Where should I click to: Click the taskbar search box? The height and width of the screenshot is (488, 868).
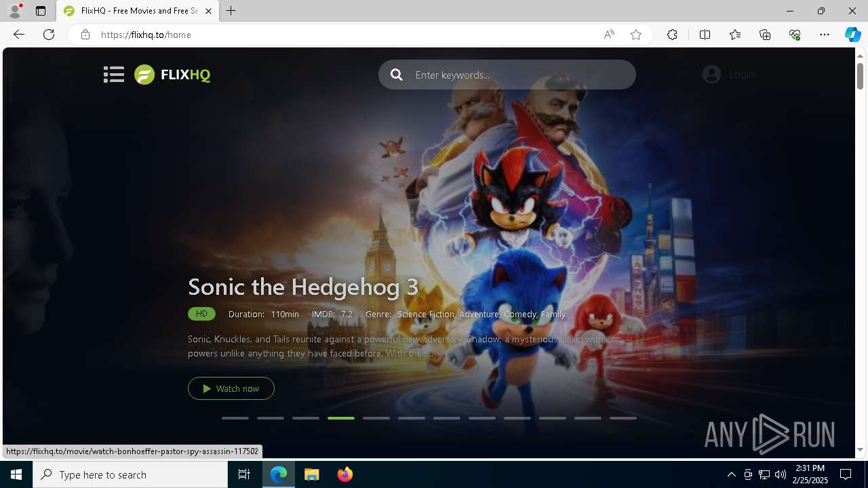point(130,474)
